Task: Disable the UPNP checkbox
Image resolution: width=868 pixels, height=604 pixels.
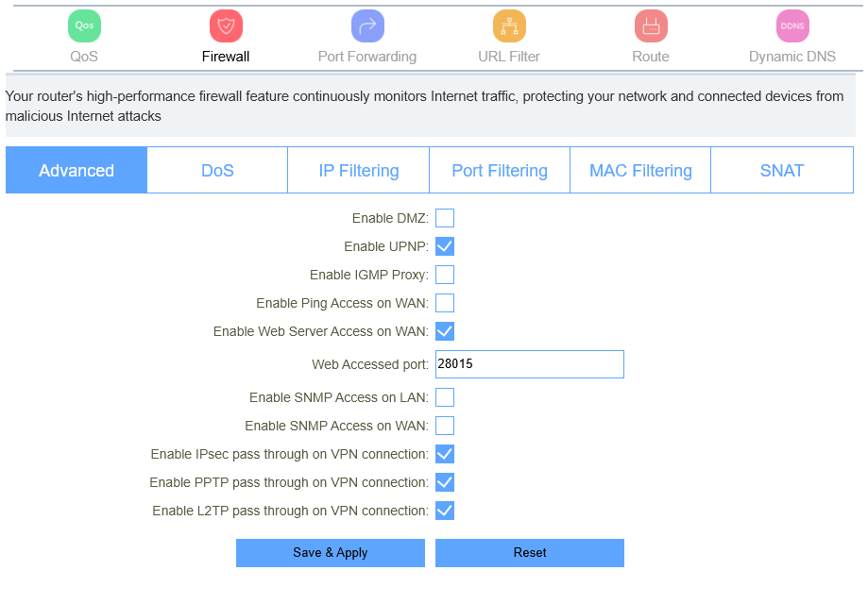Action: pyautogui.click(x=445, y=246)
